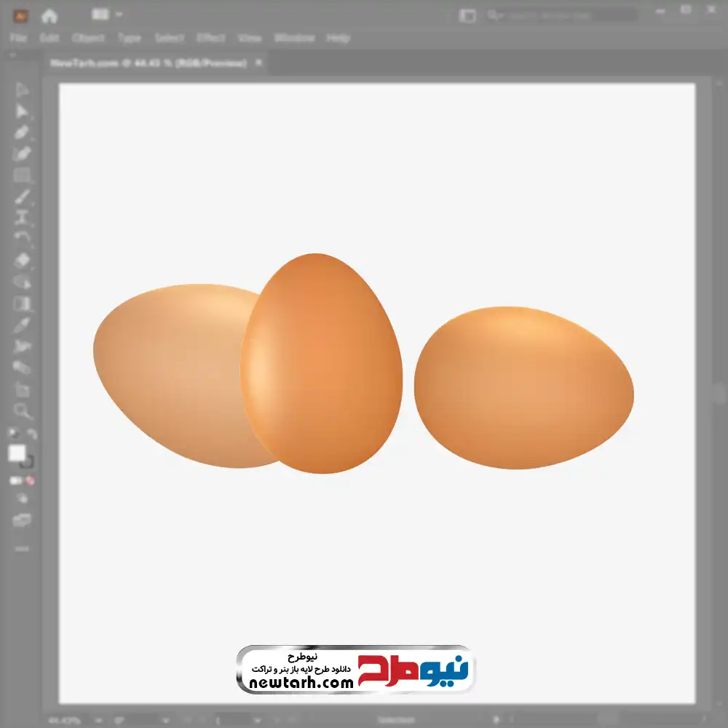728x728 pixels.
Task: Click the Home icon
Action: [x=50, y=15]
